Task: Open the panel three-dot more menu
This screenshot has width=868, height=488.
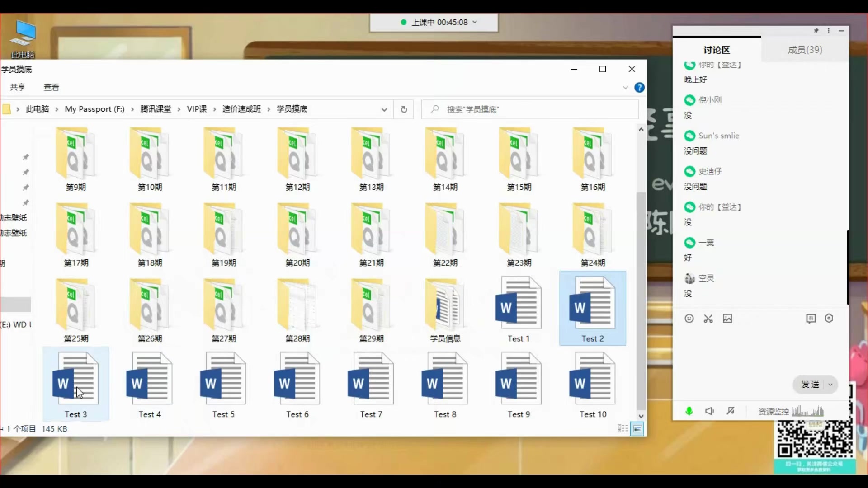Action: (829, 31)
